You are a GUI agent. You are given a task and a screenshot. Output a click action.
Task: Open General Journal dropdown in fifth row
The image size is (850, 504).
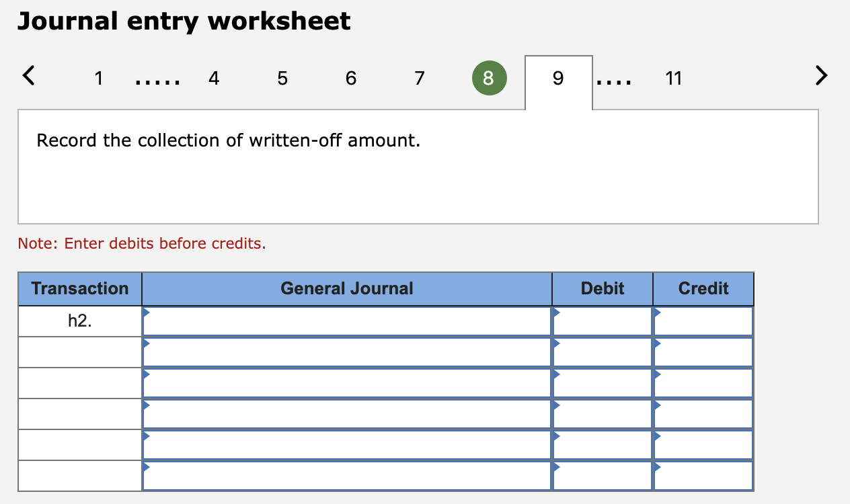[347, 445]
